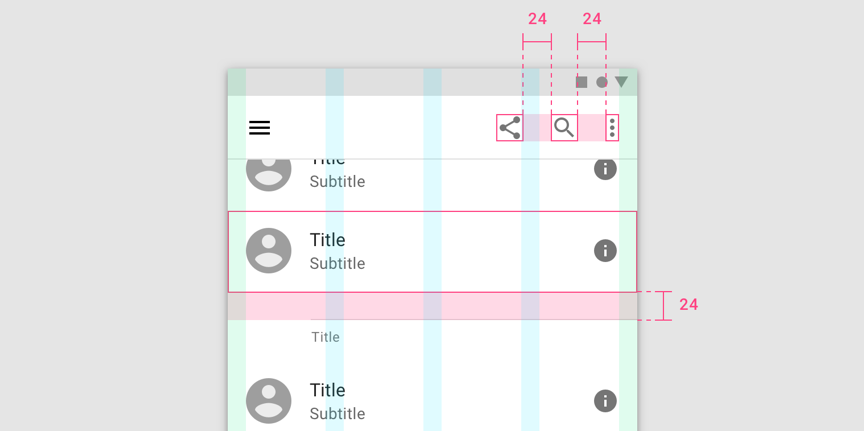Click Title text in the bottom list row
Screen dimensions: 864x431
tap(327, 390)
